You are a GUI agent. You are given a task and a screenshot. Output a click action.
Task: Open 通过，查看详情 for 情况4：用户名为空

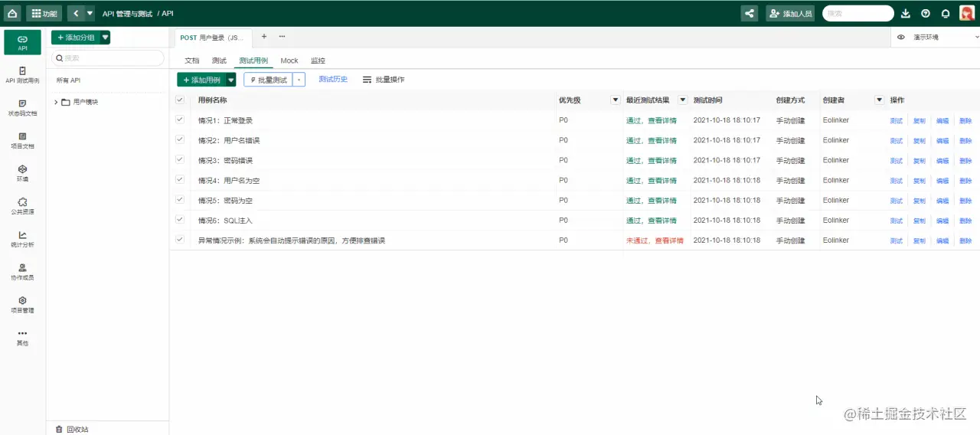point(652,181)
